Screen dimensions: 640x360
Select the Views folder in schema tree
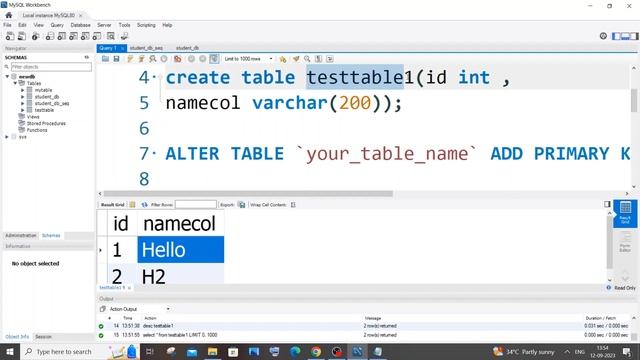point(33,117)
